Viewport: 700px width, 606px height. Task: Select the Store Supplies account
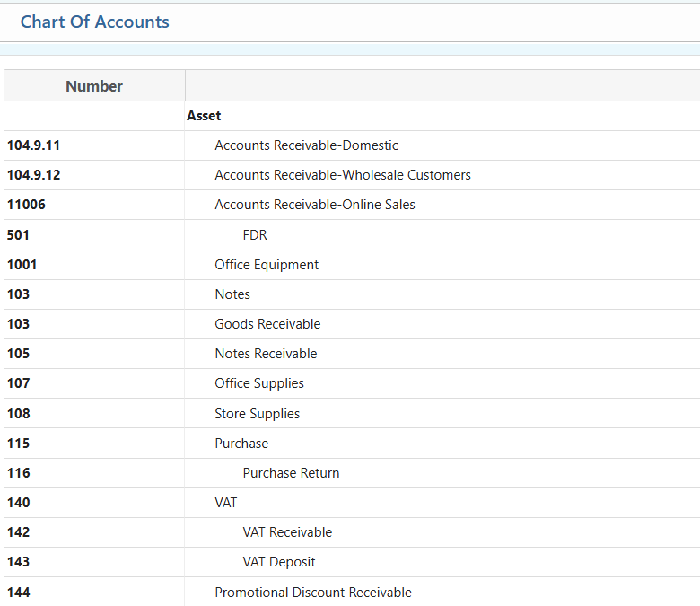[257, 414]
